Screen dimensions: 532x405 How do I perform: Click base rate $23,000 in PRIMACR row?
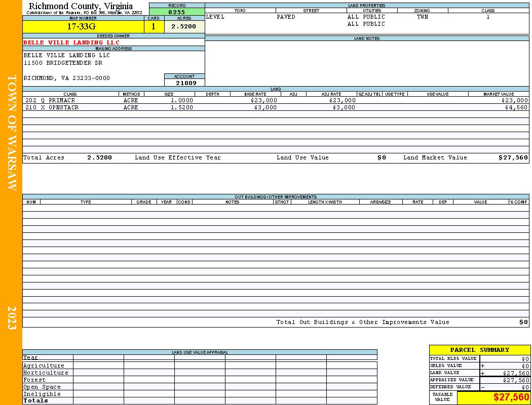pos(264,101)
